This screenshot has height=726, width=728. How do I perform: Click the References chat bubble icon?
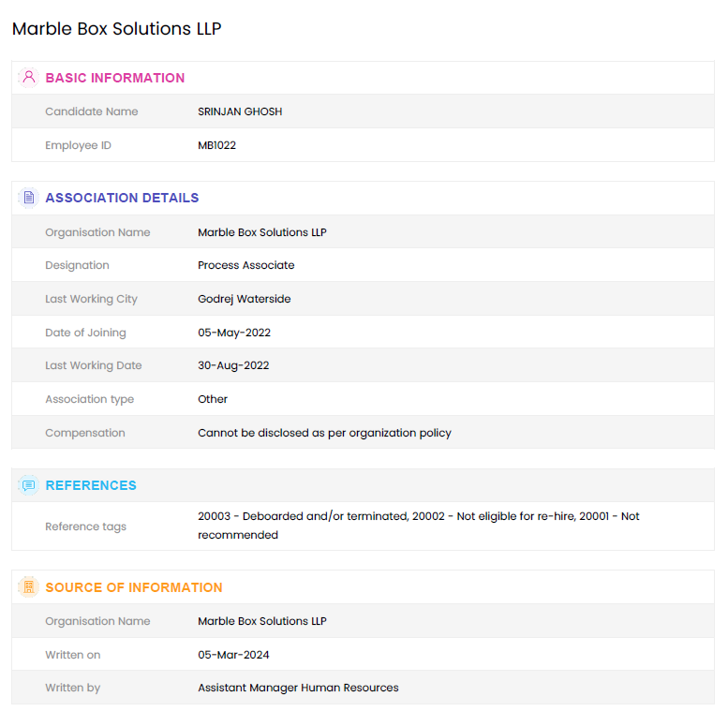click(29, 485)
